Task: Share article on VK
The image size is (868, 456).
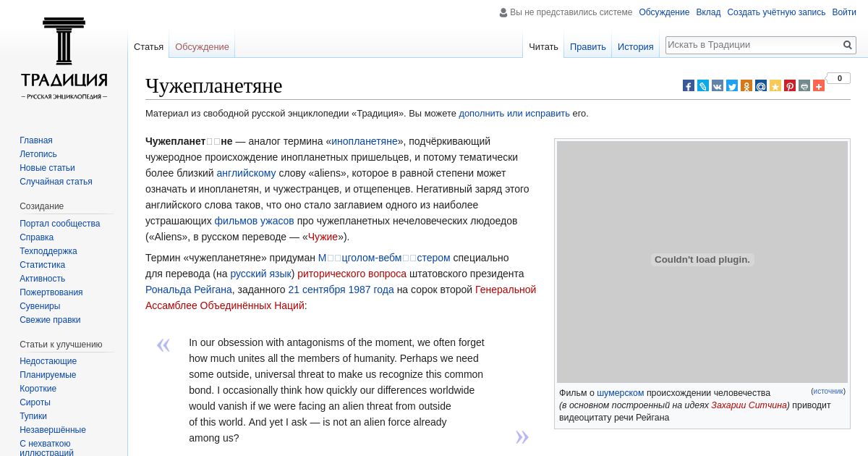Action: (x=718, y=85)
